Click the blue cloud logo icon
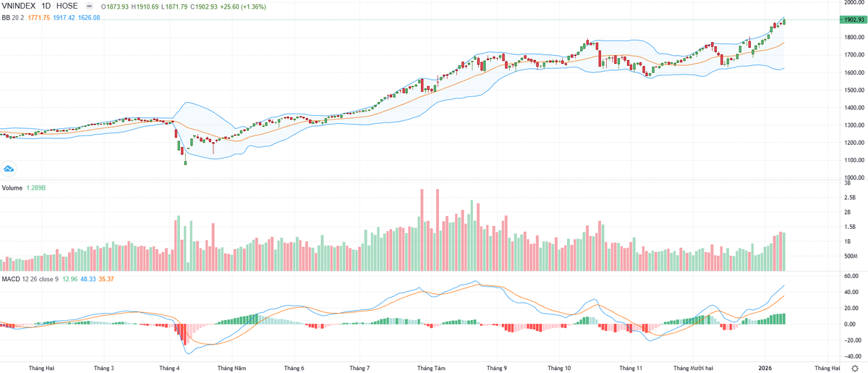 coord(9,169)
